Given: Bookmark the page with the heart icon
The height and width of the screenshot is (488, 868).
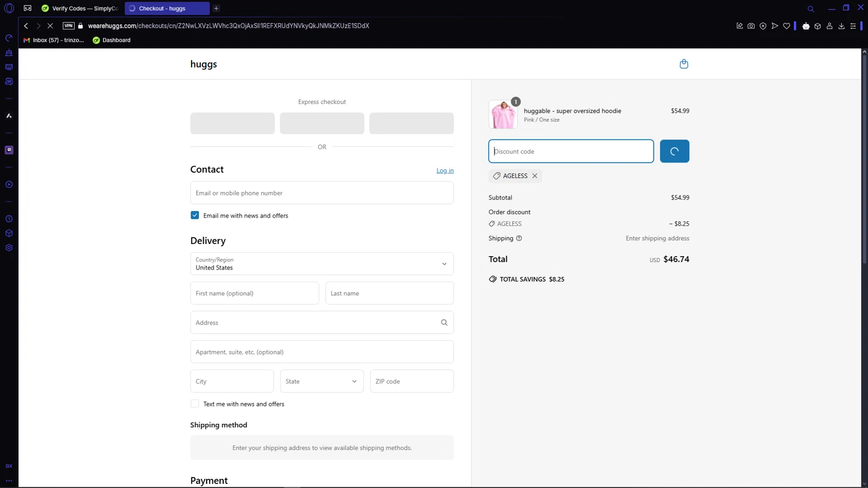Looking at the screenshot, I should pyautogui.click(x=786, y=26).
